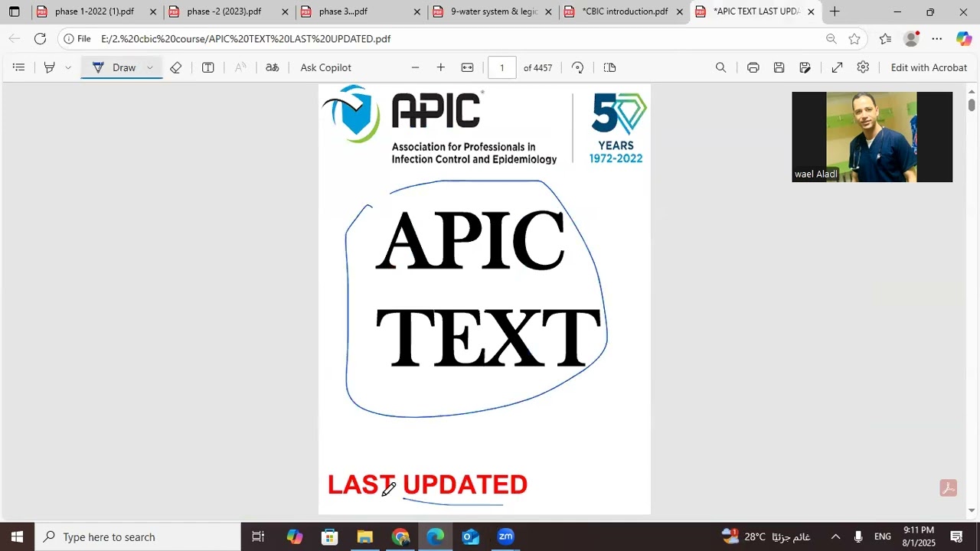980x551 pixels.
Task: Click the Fit to width icon
Action: (467, 67)
